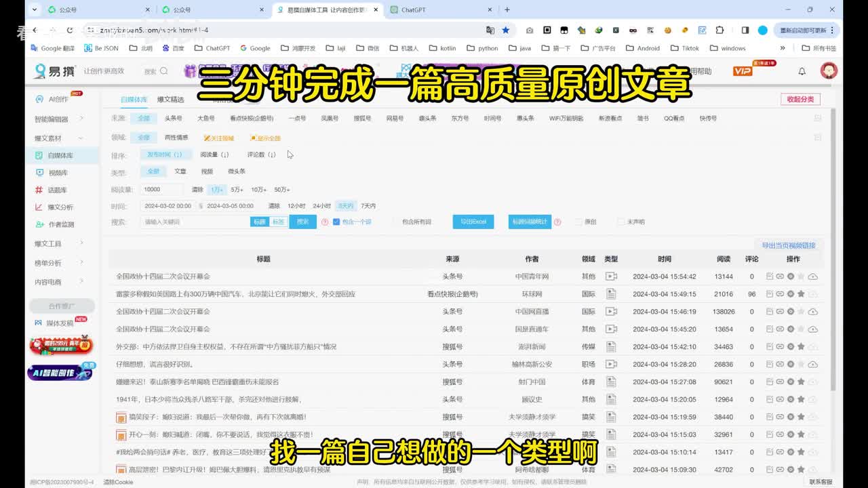Open the VIP membership badge
This screenshot has height=488, width=868.
tap(743, 71)
